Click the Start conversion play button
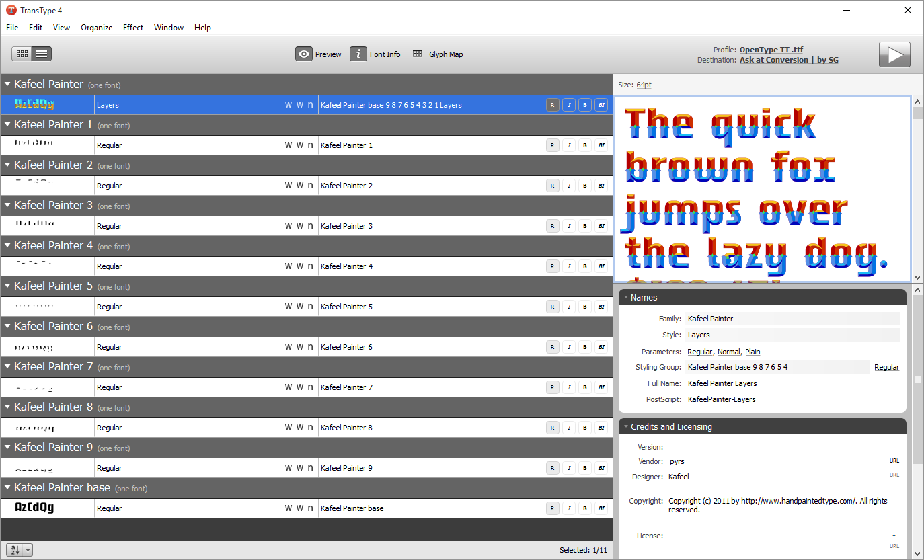 coord(894,54)
